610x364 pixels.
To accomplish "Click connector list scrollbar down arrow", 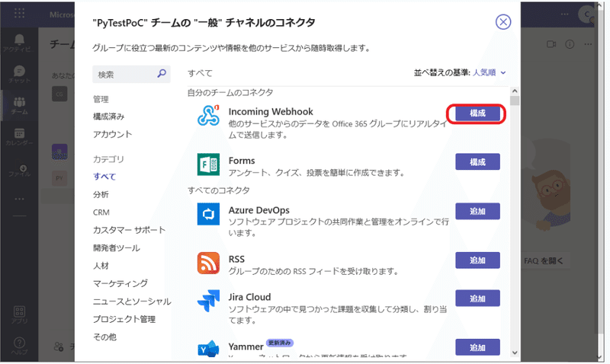I will pyautogui.click(x=515, y=353).
